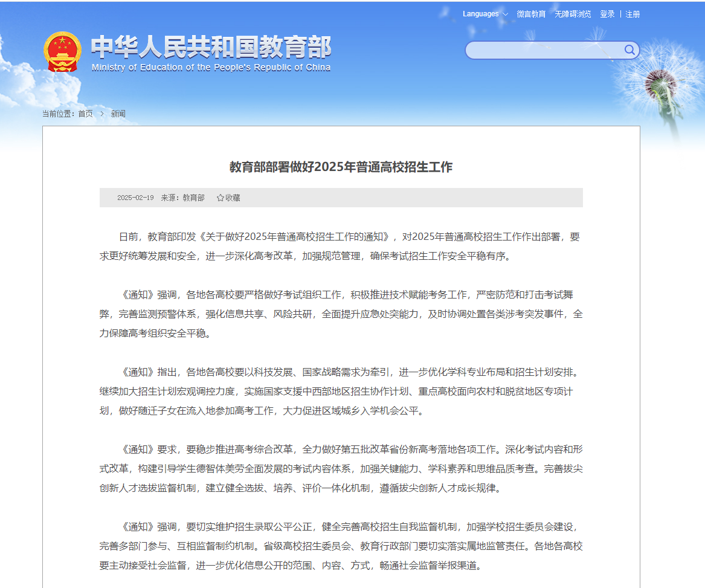
Task: Click the star favorite icon beside 收藏
Action: tap(221, 198)
